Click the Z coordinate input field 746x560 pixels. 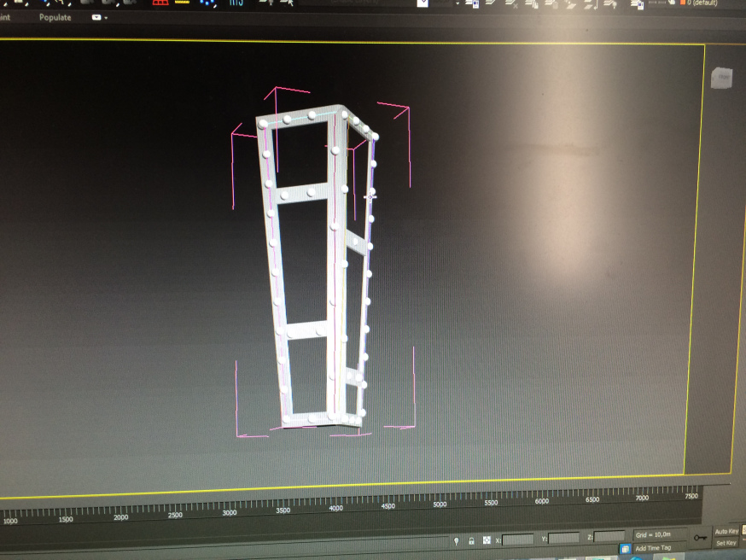click(x=609, y=537)
